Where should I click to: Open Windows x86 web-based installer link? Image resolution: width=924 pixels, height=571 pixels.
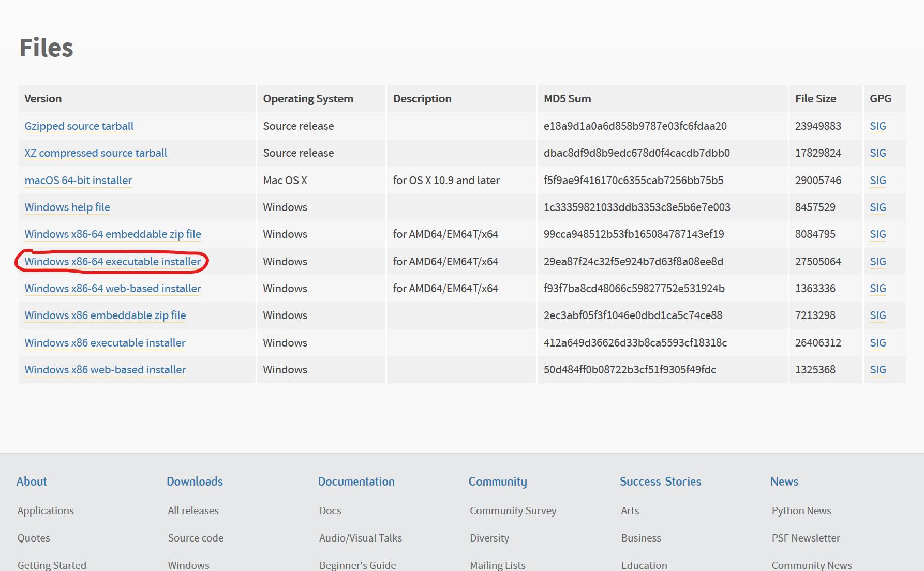(x=105, y=370)
